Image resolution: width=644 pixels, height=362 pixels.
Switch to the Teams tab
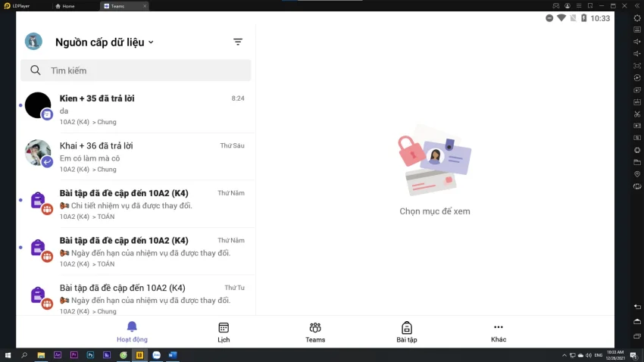(315, 332)
